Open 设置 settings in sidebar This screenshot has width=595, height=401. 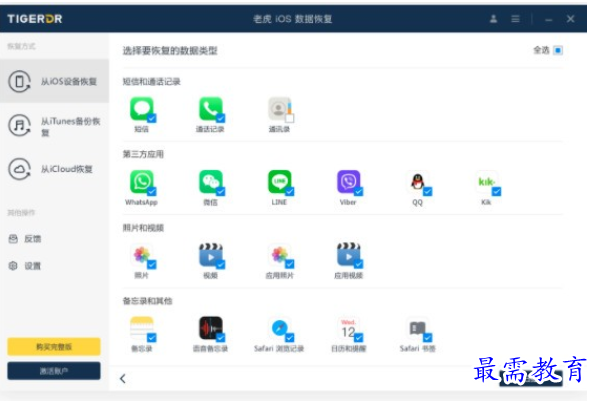[x=25, y=266]
